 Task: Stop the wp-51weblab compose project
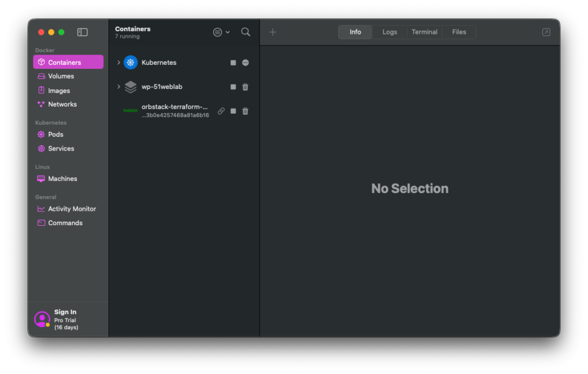coord(233,87)
